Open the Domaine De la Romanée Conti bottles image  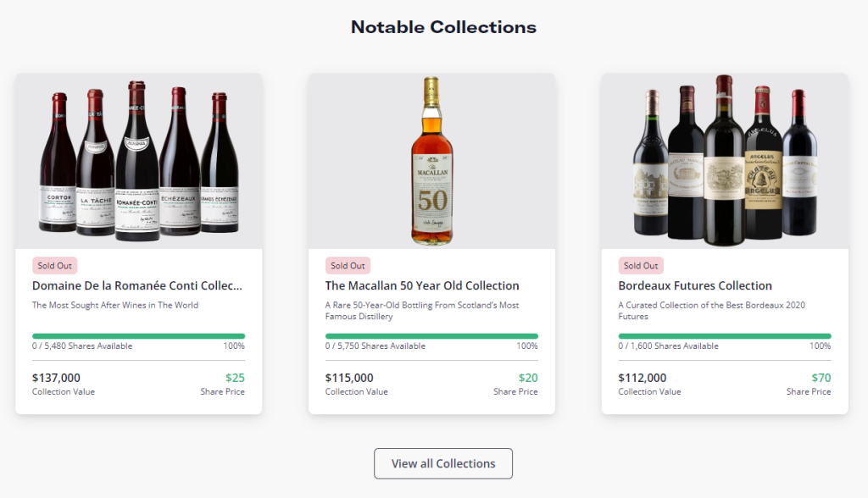tap(138, 161)
